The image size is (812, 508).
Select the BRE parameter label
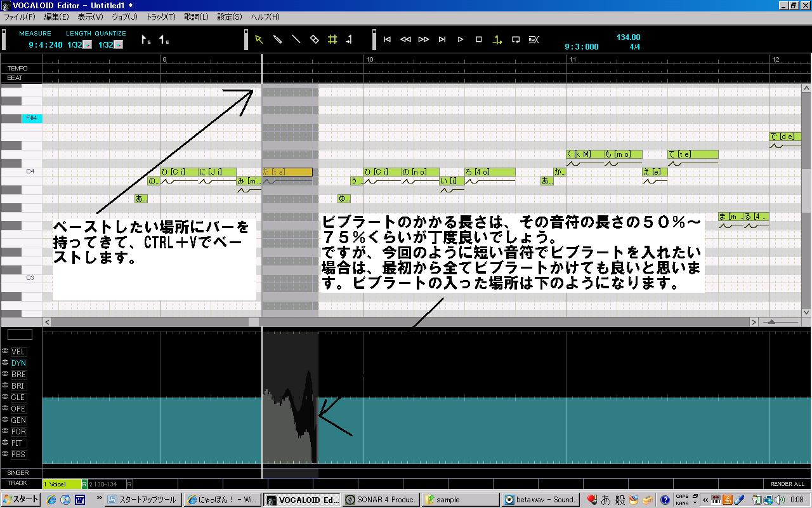[18, 375]
